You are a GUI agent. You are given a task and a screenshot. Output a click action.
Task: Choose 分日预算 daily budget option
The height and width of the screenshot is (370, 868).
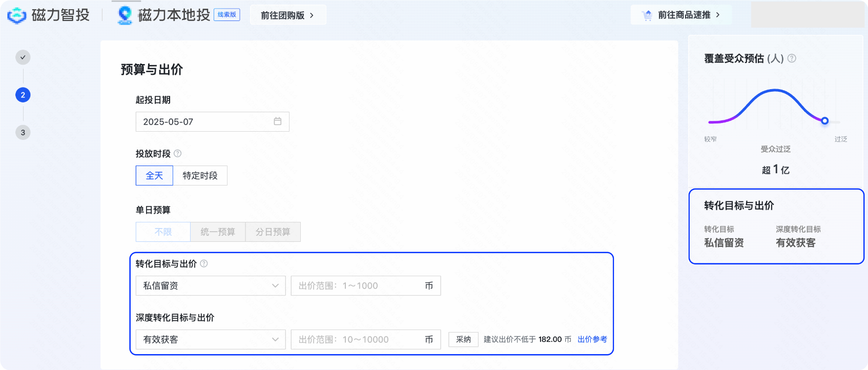273,232
